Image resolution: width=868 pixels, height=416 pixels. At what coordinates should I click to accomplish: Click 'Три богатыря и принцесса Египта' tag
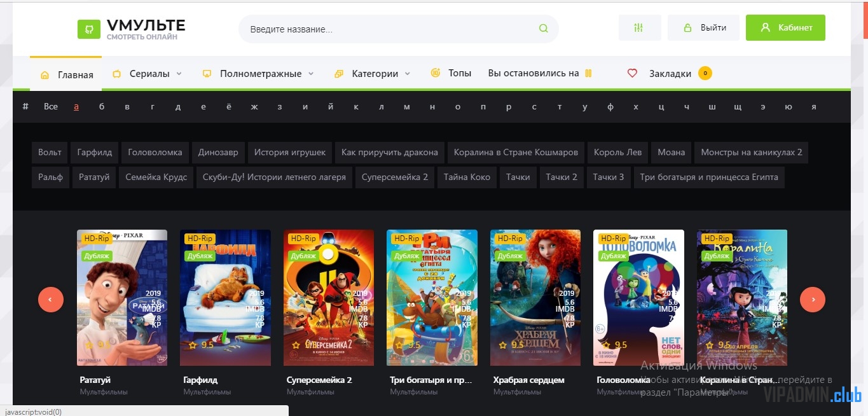point(709,177)
